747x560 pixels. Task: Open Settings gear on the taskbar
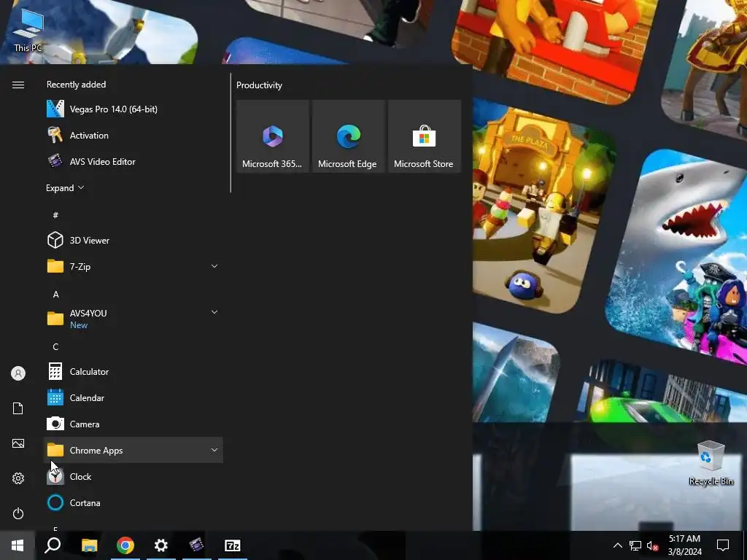(161, 545)
